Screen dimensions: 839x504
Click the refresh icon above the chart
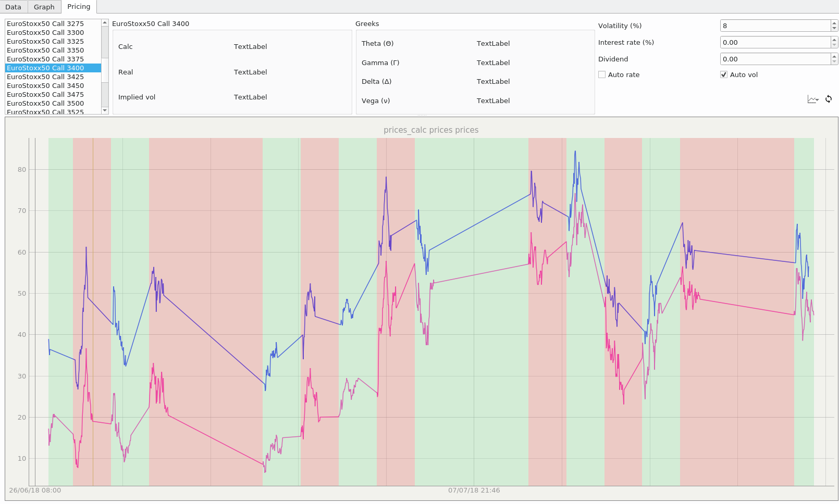click(x=829, y=99)
